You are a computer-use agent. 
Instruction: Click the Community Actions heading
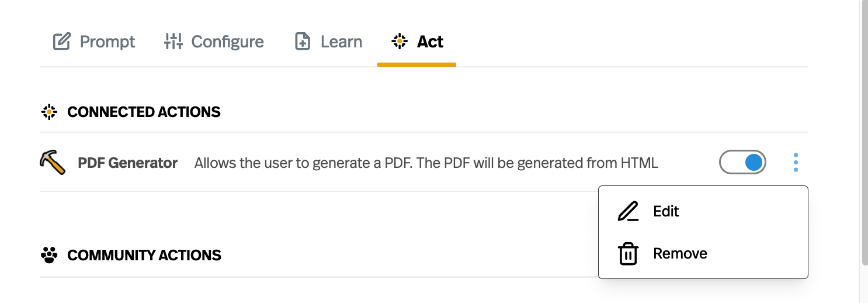(x=144, y=255)
